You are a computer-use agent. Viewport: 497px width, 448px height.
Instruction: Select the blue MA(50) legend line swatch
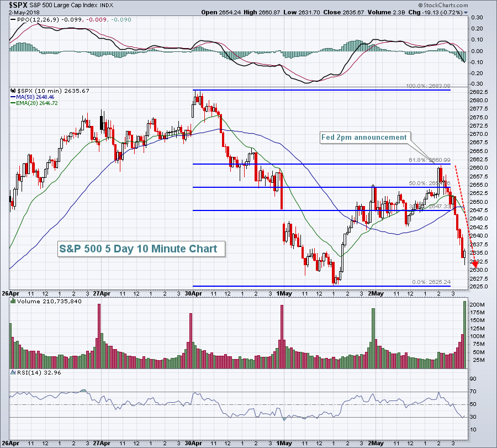click(x=13, y=96)
